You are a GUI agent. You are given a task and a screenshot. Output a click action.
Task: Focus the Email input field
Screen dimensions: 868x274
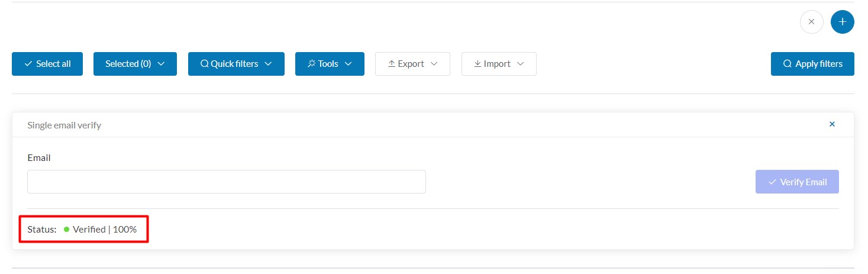click(227, 182)
